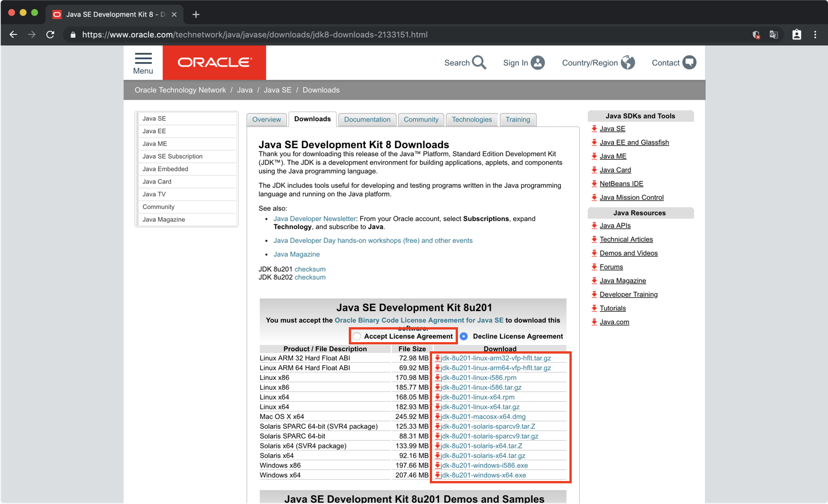Download jdk-8u201-windows-i586.exe
Image resolution: width=828 pixels, height=504 pixels.
click(x=484, y=466)
